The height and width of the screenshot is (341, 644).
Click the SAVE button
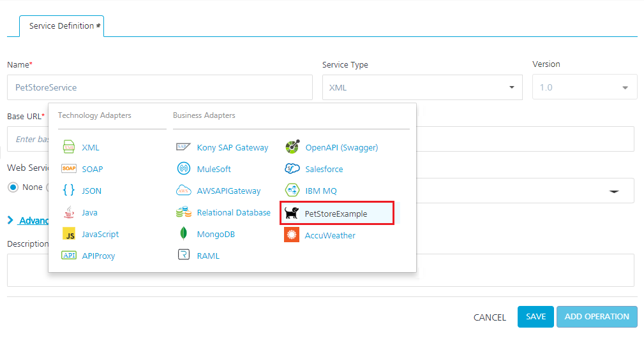[535, 317]
